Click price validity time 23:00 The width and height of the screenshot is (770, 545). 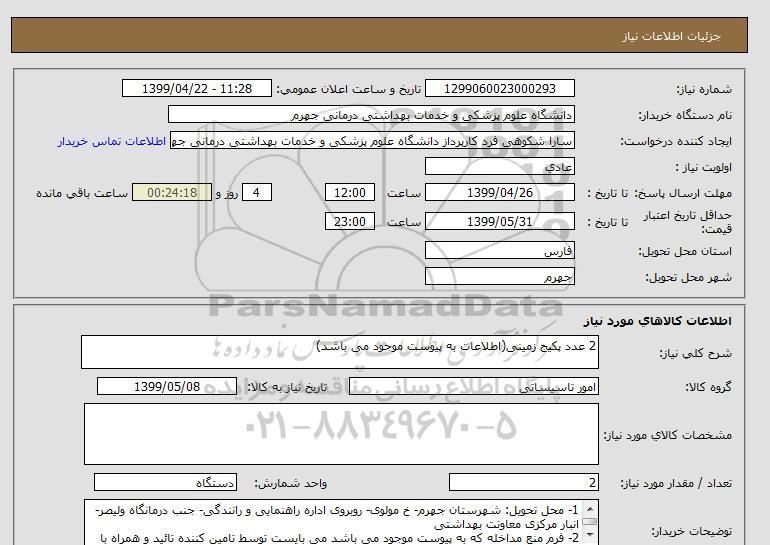pyautogui.click(x=350, y=221)
